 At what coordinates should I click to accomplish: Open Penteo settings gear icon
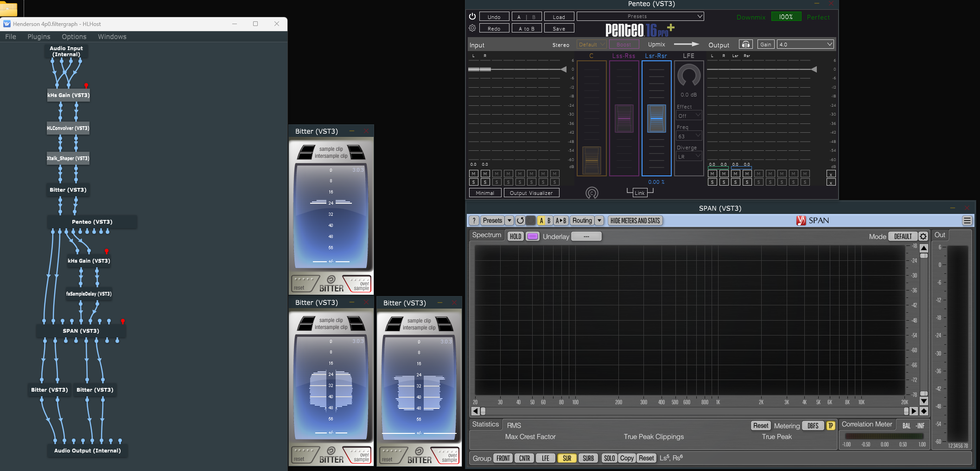click(472, 28)
